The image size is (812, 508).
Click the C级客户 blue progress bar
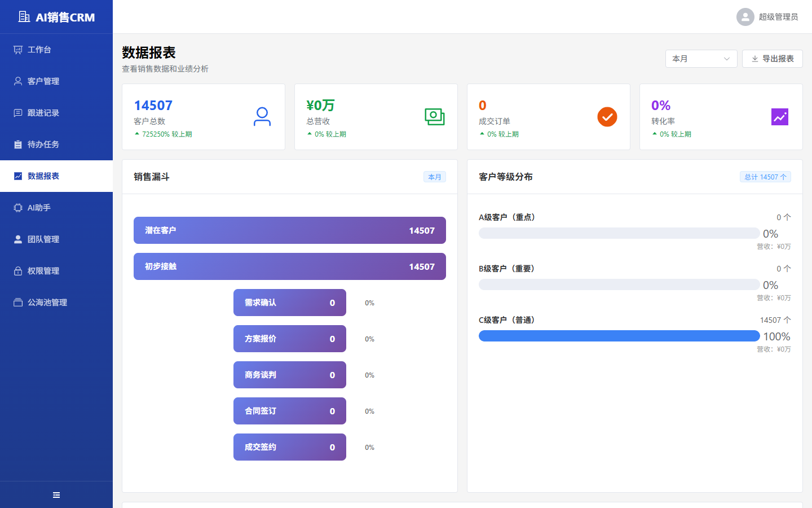click(619, 336)
